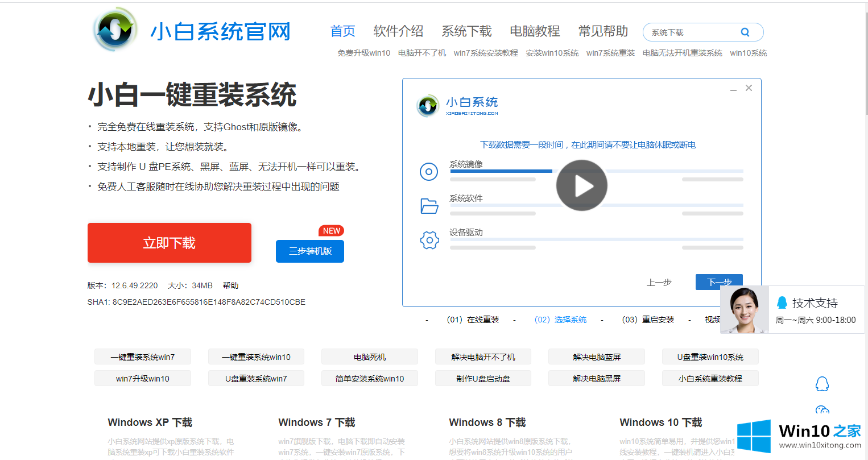The image size is (868, 460).
Task: Click the win7系统安装教程 link
Action: (x=486, y=53)
